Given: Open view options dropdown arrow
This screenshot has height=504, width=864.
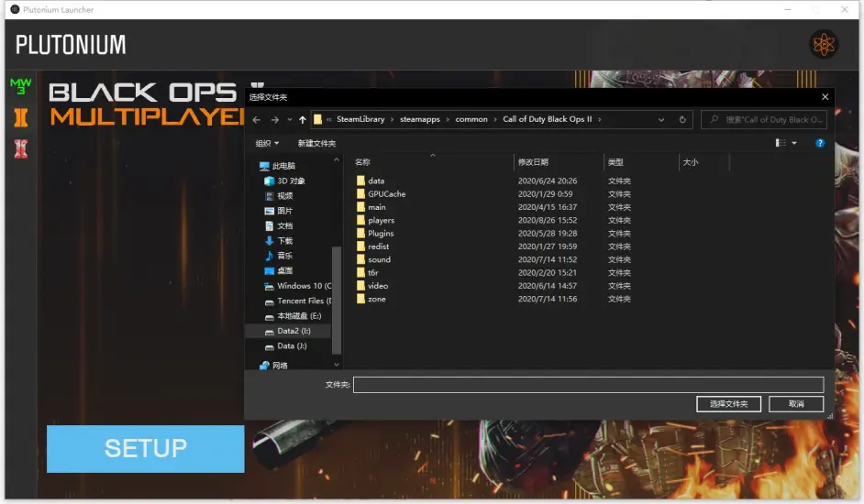Looking at the screenshot, I should [794, 143].
